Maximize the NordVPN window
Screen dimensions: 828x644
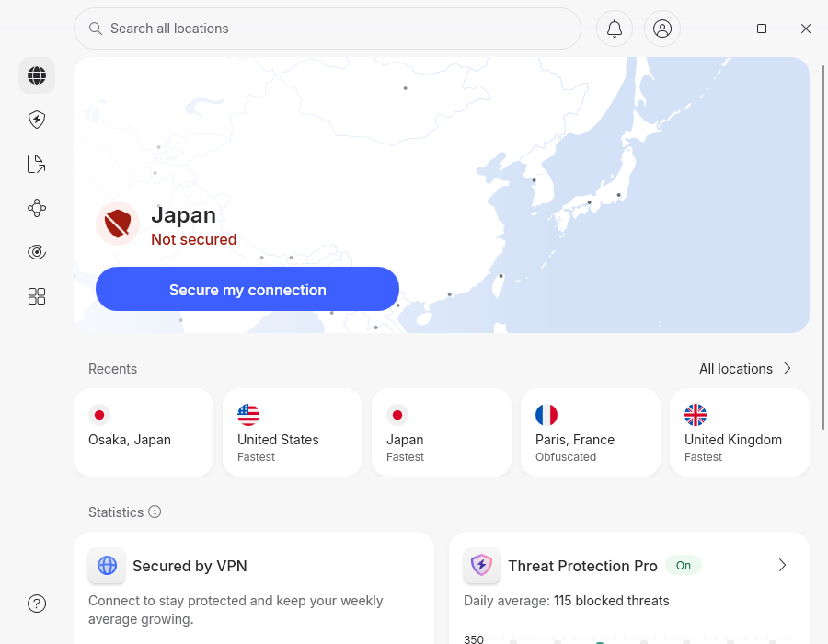pos(762,29)
